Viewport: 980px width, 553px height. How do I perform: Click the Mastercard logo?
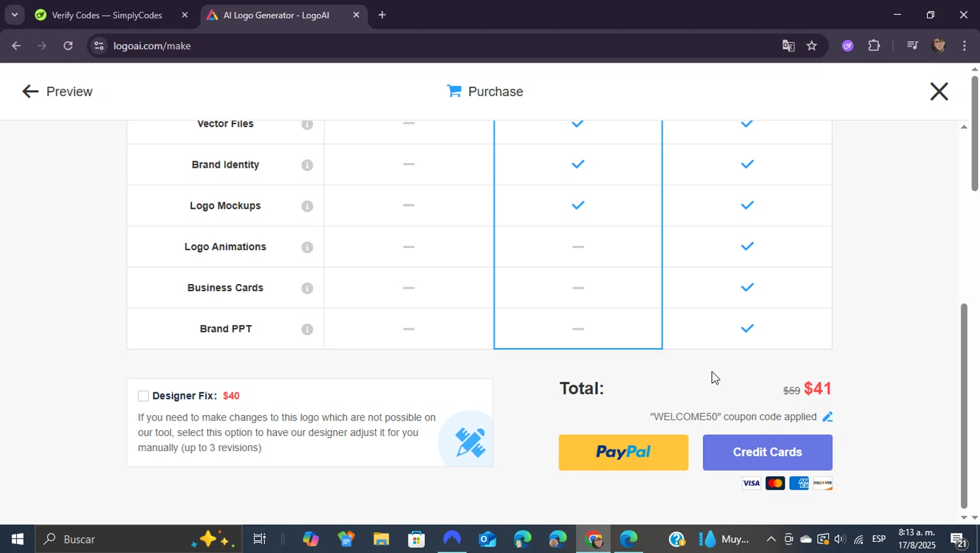[775, 483]
